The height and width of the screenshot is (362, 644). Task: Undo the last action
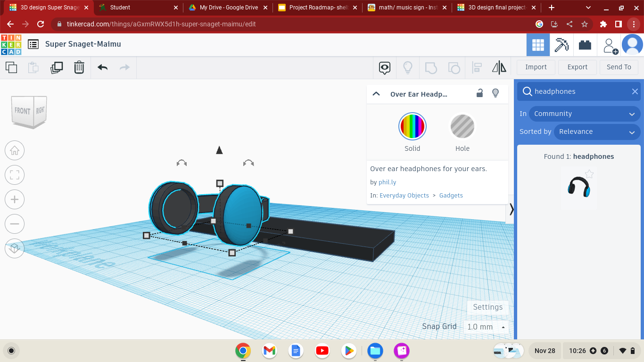pos(102,67)
